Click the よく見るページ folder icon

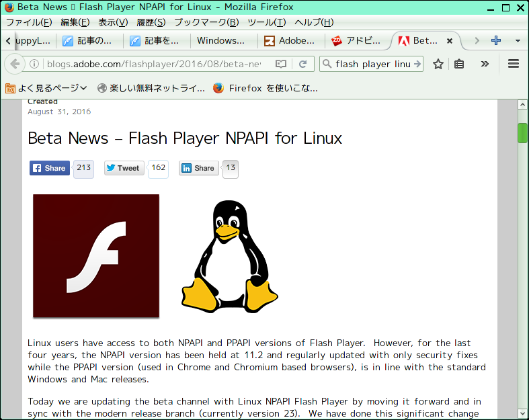(x=10, y=89)
